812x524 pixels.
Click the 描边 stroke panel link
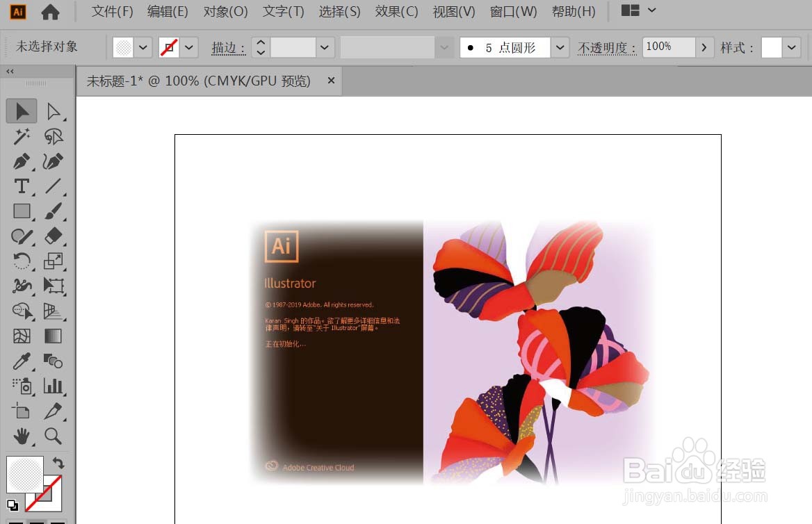click(x=228, y=48)
